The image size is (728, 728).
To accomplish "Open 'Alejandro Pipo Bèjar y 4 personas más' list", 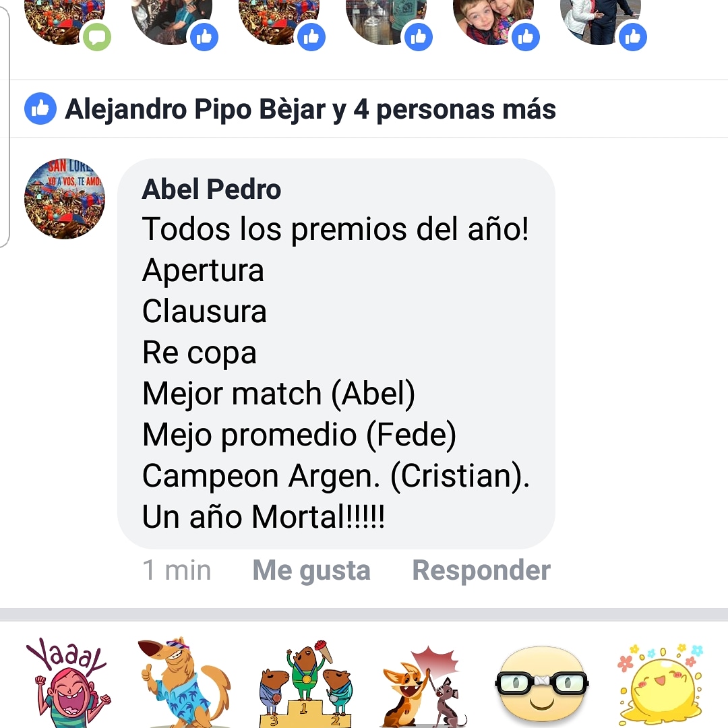I will pyautogui.click(x=310, y=109).
